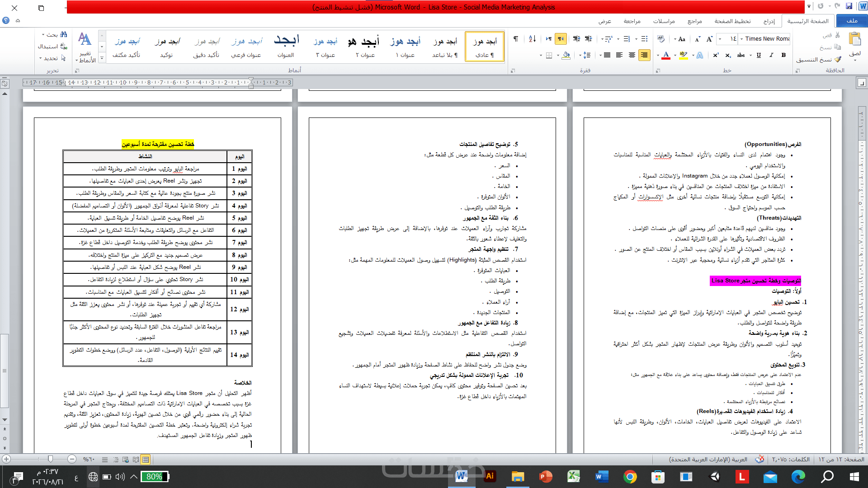Show paragraph marks with the pilcrow icon
This screenshot has width=868, height=488.
tap(516, 39)
